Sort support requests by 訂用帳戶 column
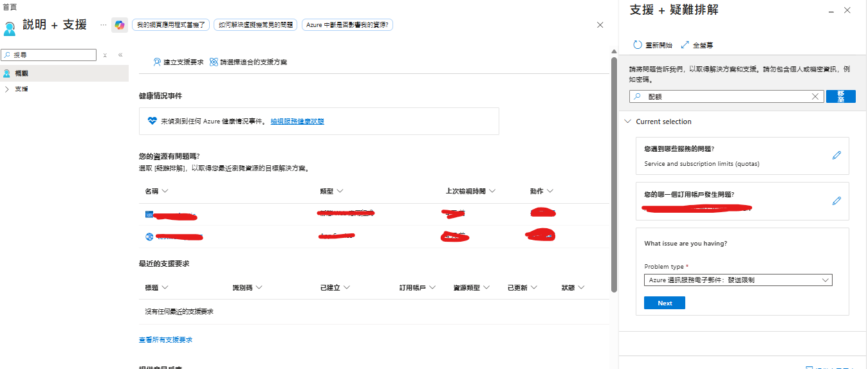 418,287
